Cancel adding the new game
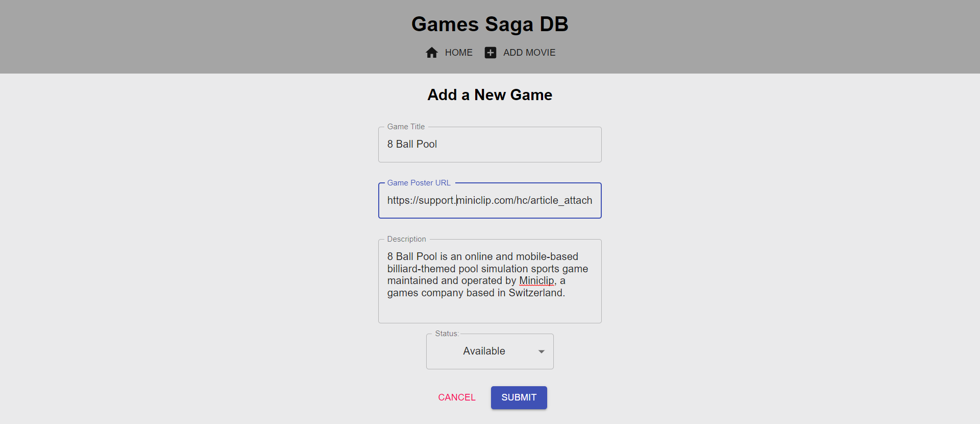This screenshot has width=980, height=424. point(457,397)
